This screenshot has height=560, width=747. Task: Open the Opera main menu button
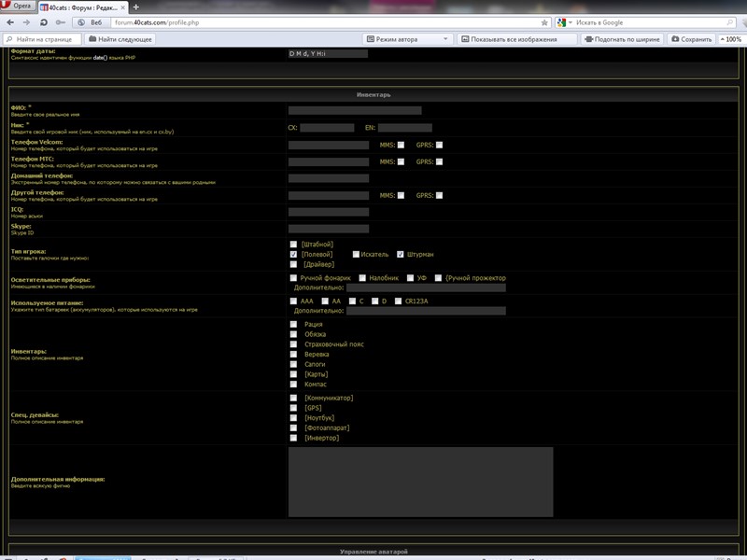[x=16, y=7]
